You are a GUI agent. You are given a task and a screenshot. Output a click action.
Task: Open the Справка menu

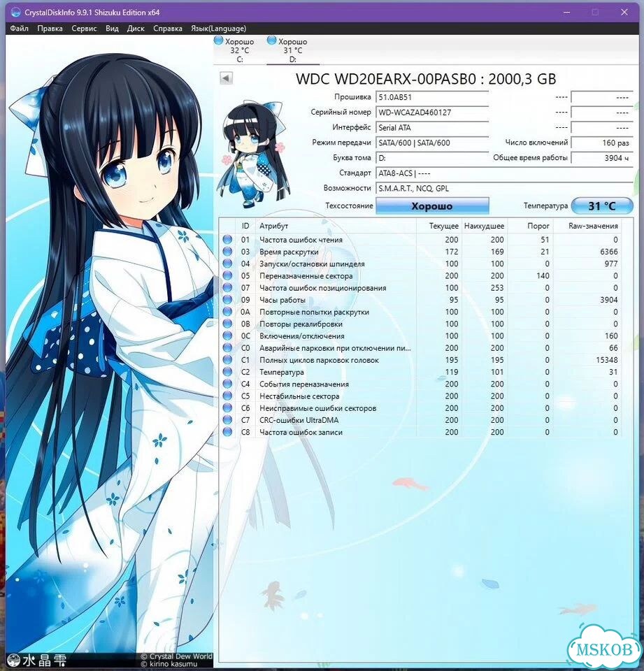click(168, 28)
